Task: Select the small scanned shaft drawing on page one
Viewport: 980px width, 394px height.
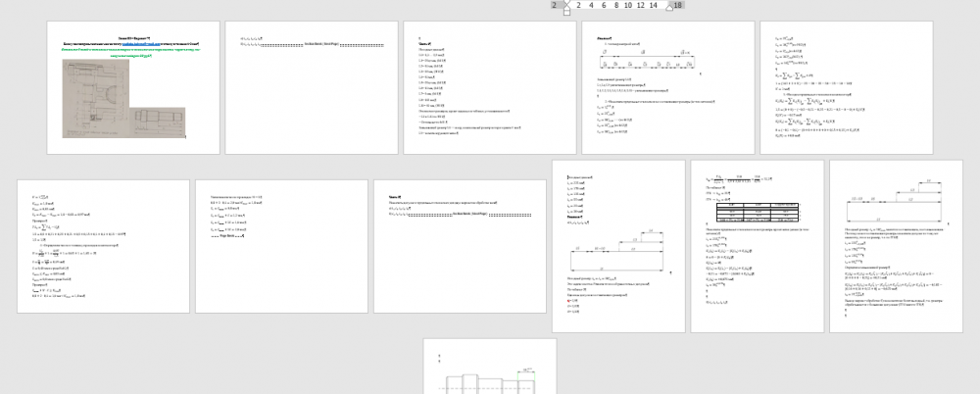Action: [x=158, y=122]
